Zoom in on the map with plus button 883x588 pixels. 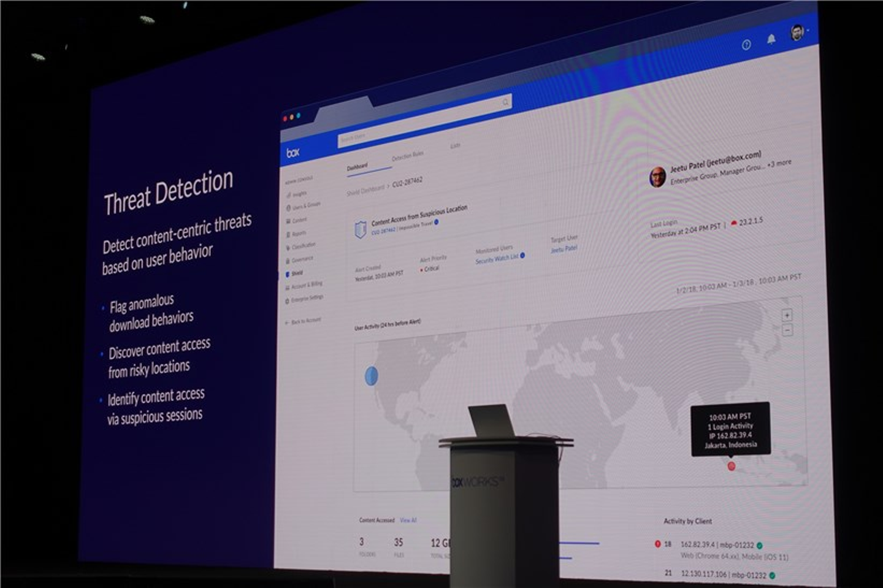coord(787,315)
